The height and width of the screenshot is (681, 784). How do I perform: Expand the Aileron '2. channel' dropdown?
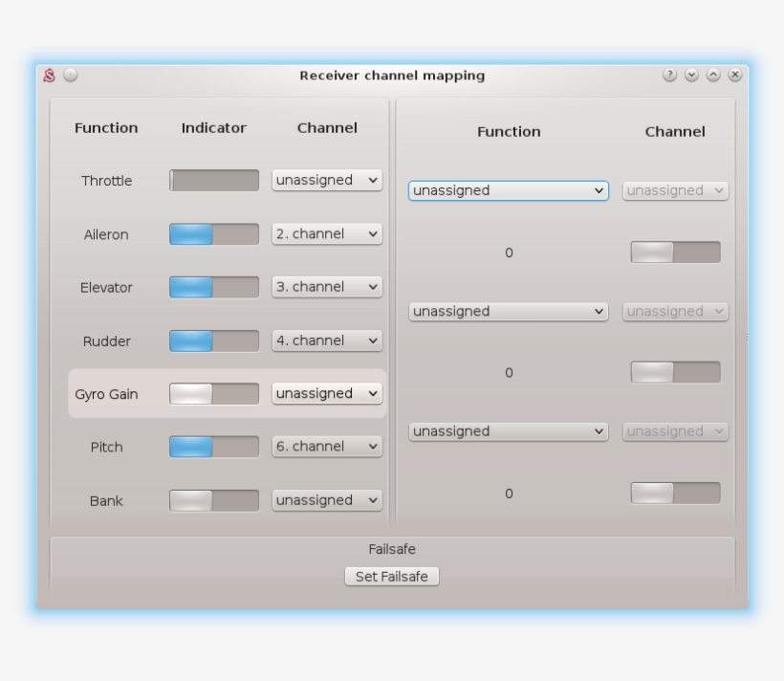point(327,234)
